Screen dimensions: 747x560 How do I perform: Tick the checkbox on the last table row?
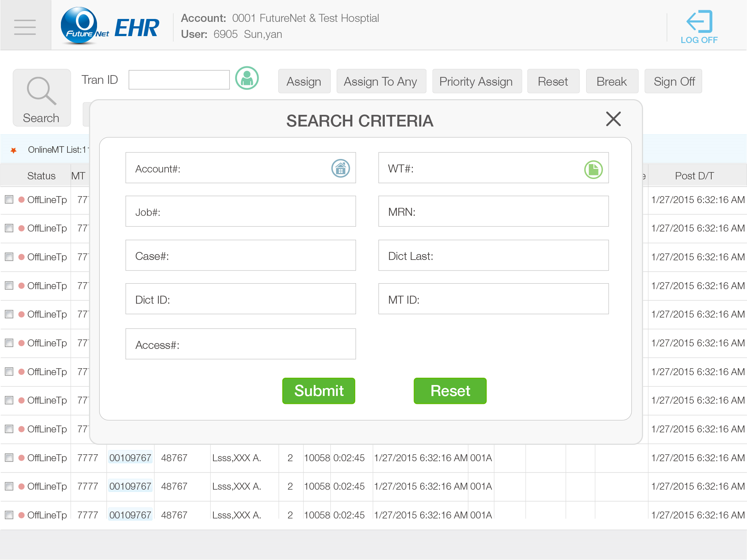(x=9, y=515)
